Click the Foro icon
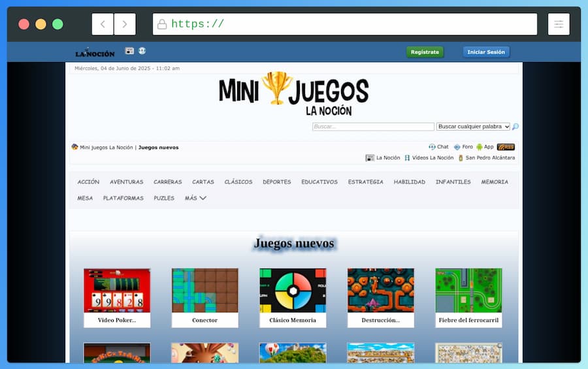Image resolution: width=588 pixels, height=369 pixels. pyautogui.click(x=457, y=147)
